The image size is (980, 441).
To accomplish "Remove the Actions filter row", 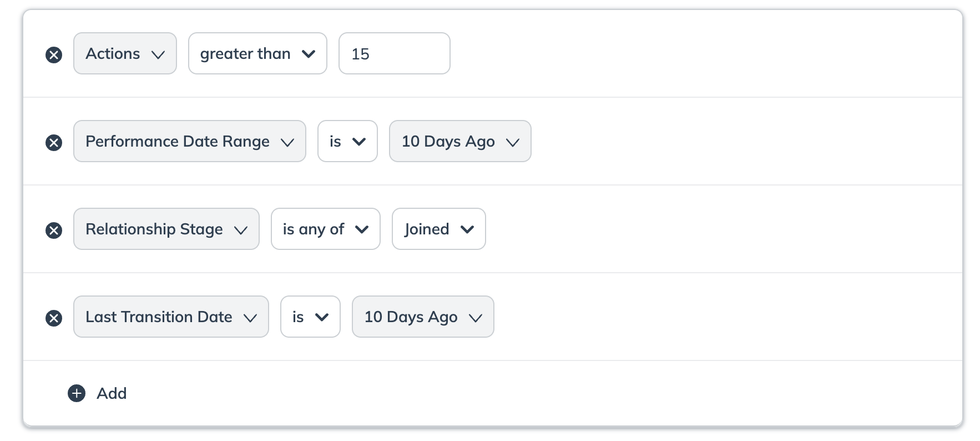I will 54,54.
